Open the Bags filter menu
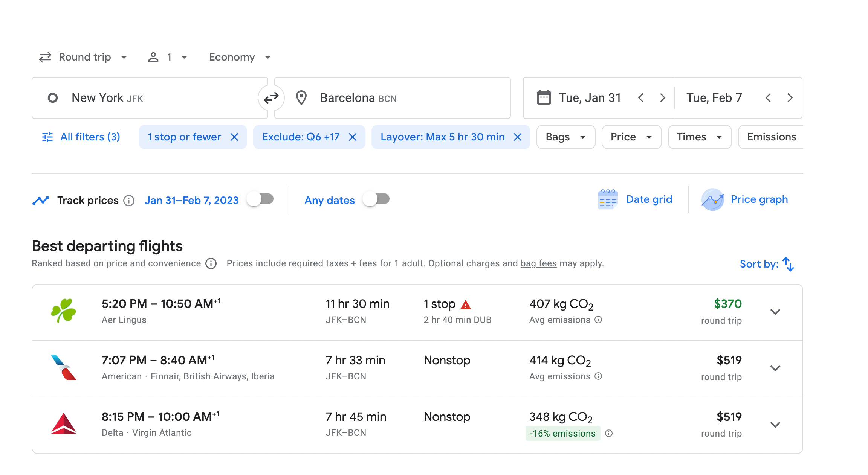The height and width of the screenshot is (475, 868). point(565,137)
